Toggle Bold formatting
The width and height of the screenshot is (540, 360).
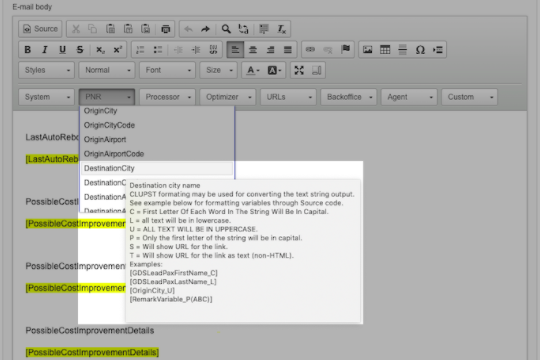[x=28, y=50]
